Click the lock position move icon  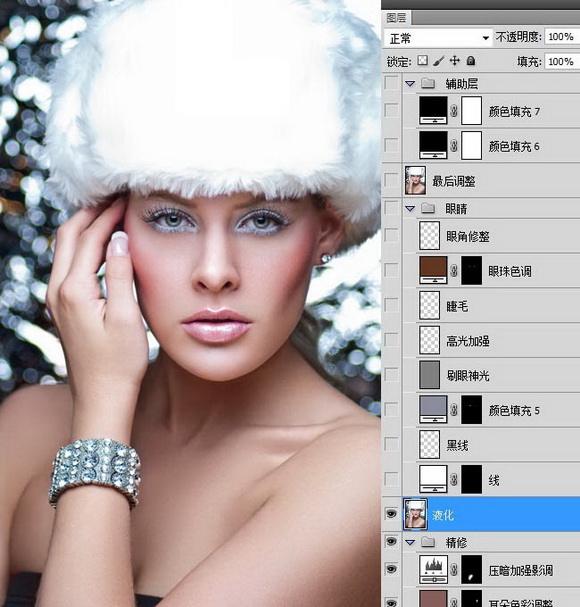[x=455, y=61]
